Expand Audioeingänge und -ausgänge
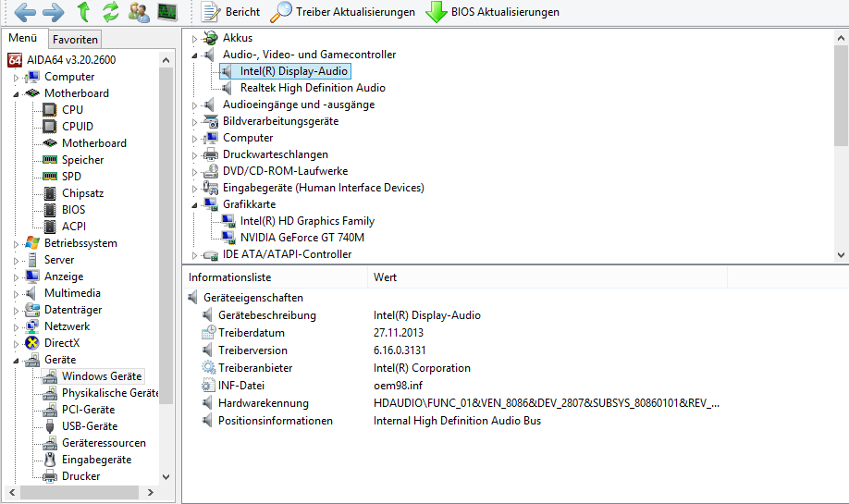 point(194,105)
